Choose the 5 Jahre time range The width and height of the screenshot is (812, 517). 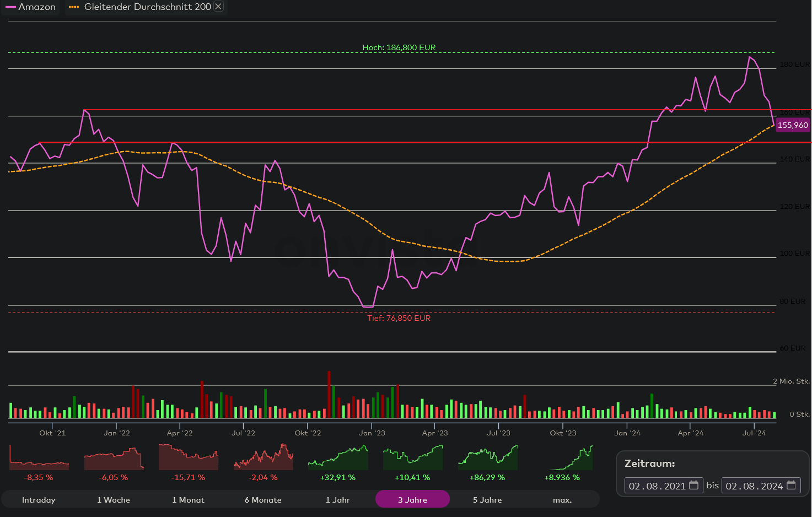tap(487, 500)
